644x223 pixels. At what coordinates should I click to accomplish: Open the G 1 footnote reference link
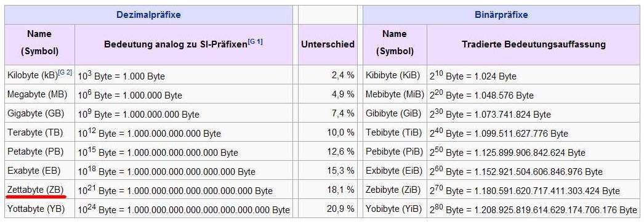tap(255, 41)
